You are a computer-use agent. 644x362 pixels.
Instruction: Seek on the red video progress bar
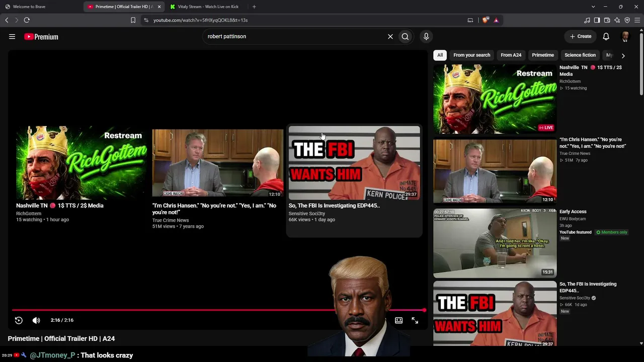[x=219, y=310]
